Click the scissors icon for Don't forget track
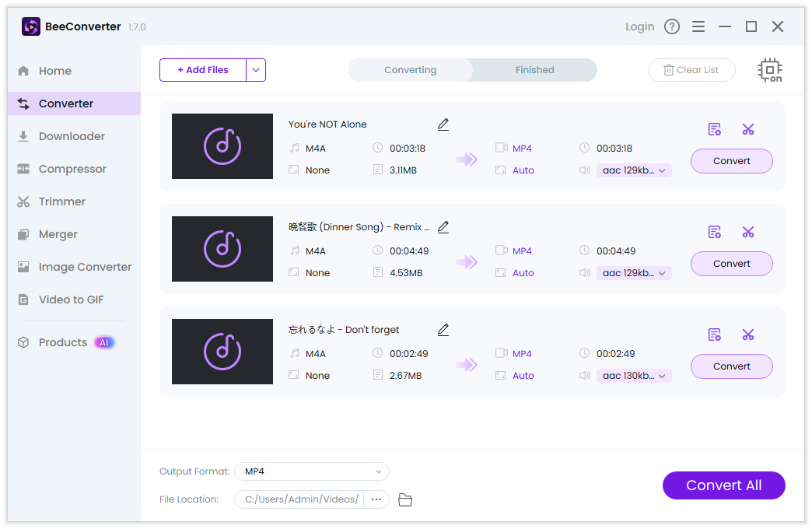Viewport: 812px width, 529px height. tap(747, 335)
